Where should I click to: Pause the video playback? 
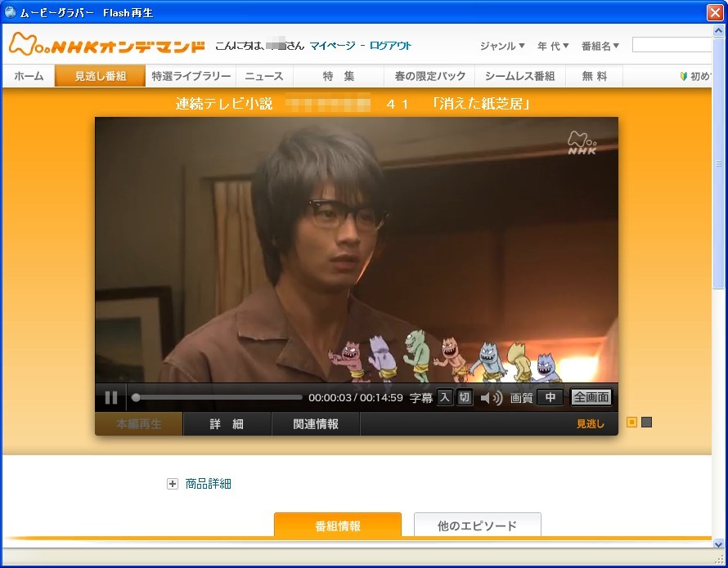(111, 398)
